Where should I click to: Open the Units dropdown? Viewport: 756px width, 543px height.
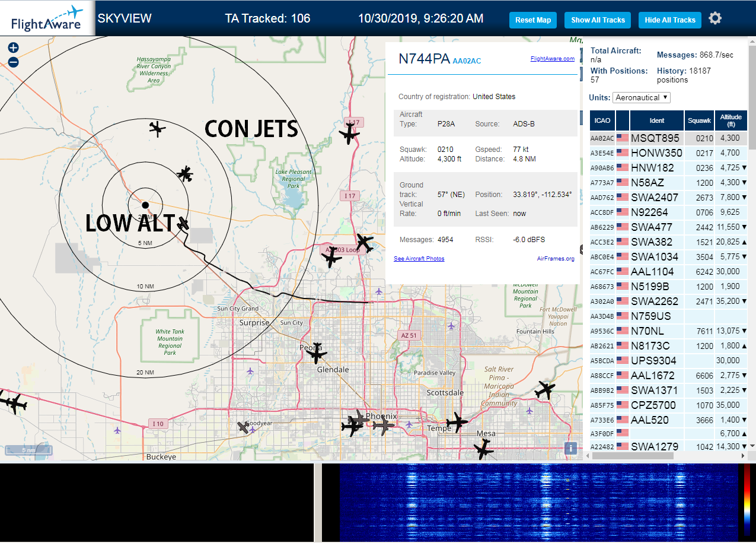[642, 97]
